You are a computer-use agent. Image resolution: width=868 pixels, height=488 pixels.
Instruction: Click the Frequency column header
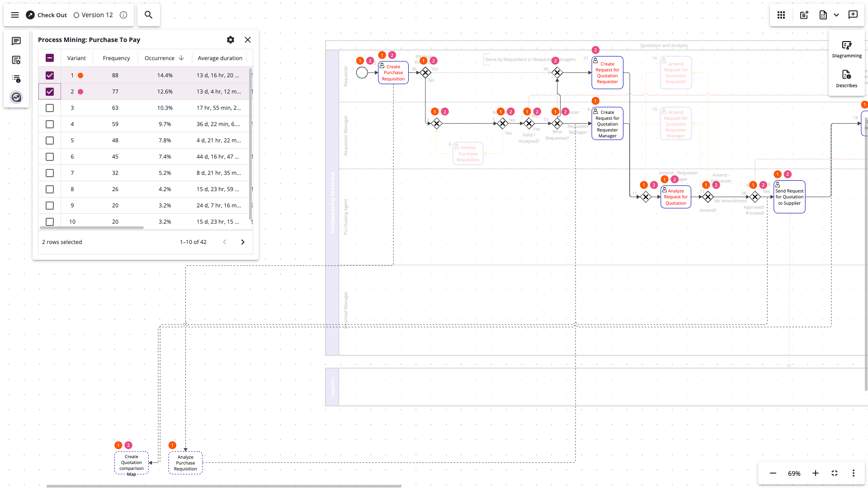coord(116,58)
